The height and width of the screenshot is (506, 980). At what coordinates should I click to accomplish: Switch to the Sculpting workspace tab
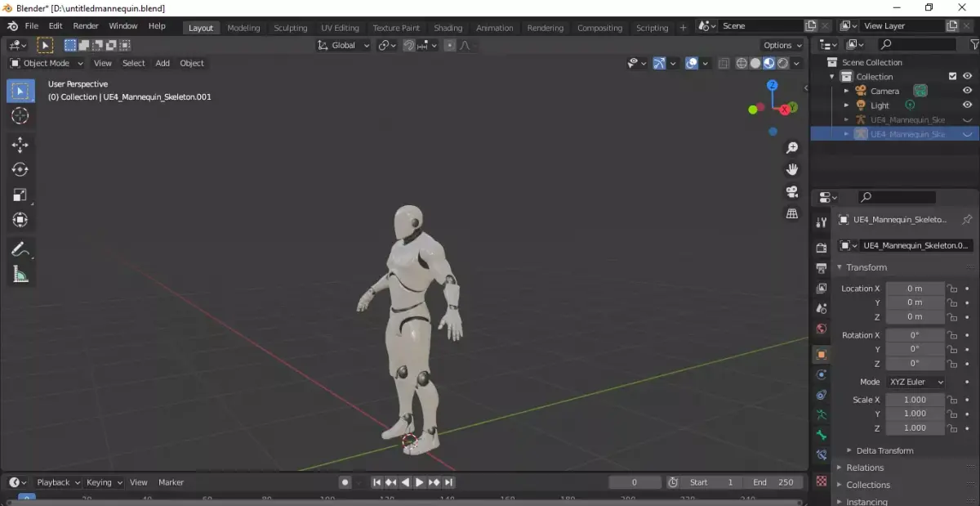click(x=291, y=28)
